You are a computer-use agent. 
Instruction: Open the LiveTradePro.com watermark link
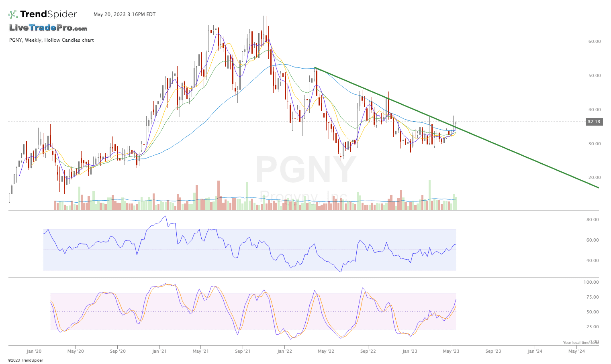tap(48, 28)
